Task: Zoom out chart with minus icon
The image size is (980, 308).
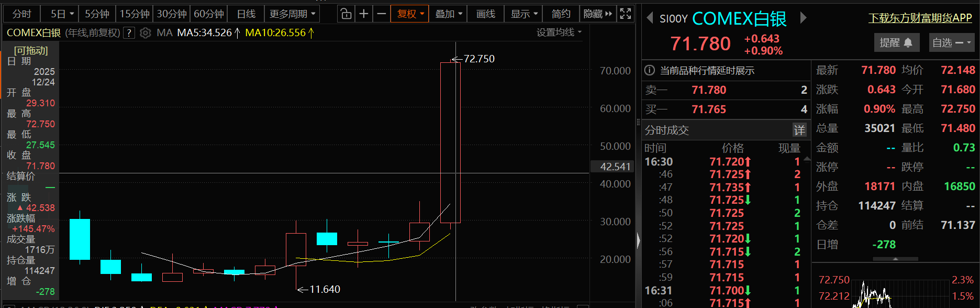Action: tap(382, 14)
